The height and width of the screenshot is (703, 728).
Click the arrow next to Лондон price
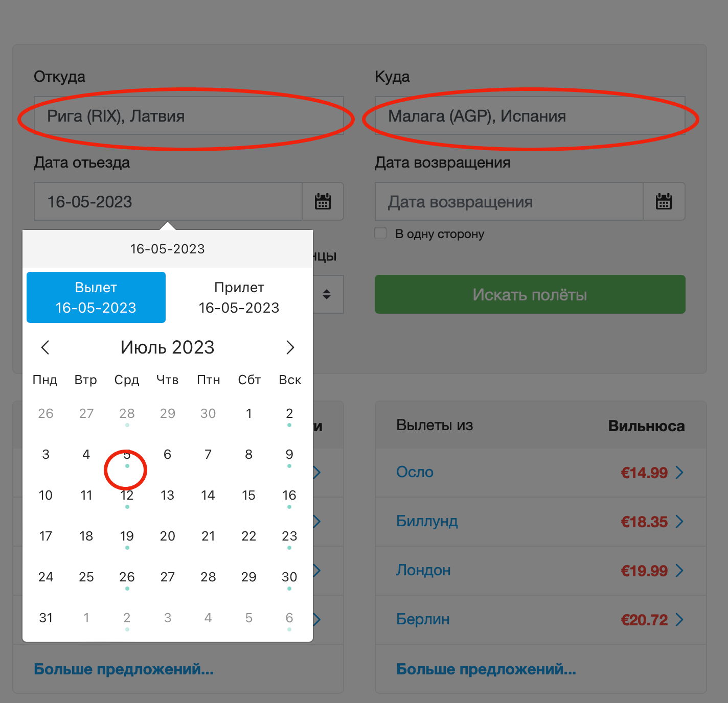click(x=679, y=570)
